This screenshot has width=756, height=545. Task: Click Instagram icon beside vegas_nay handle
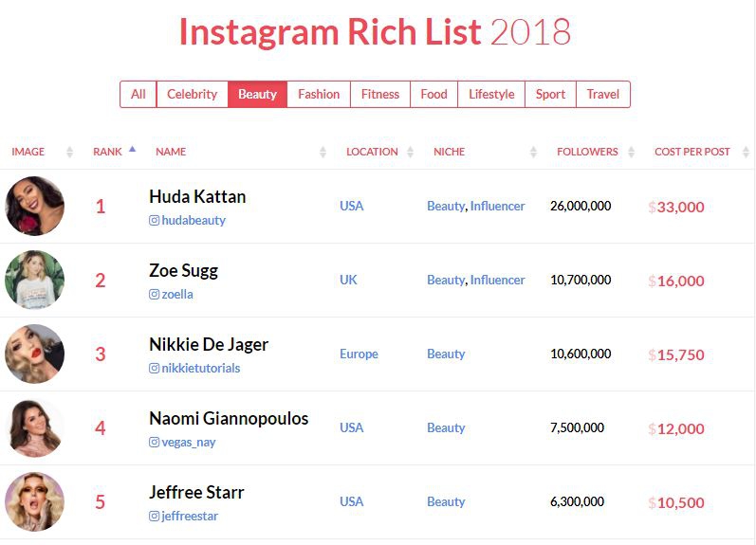coord(155,442)
